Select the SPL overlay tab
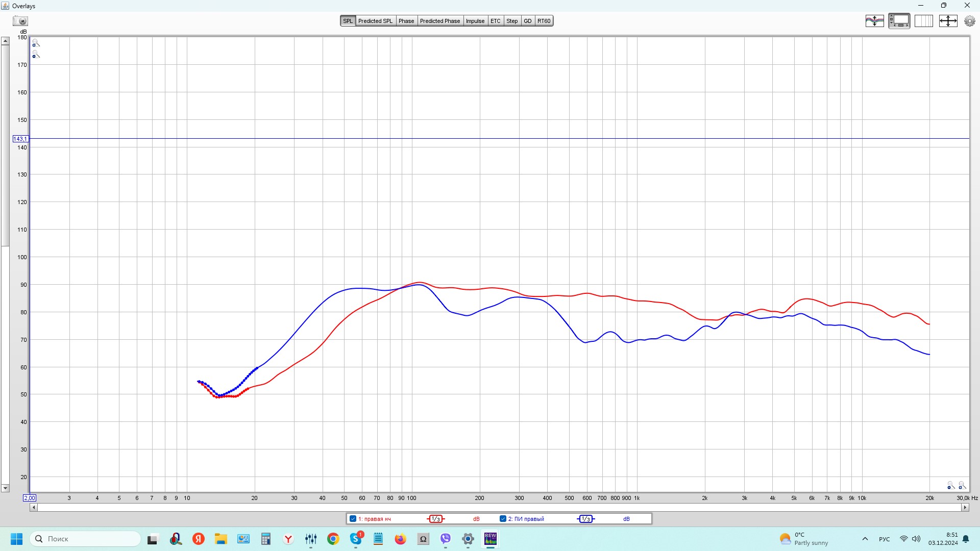Viewport: 980px width, 551px height. [348, 21]
